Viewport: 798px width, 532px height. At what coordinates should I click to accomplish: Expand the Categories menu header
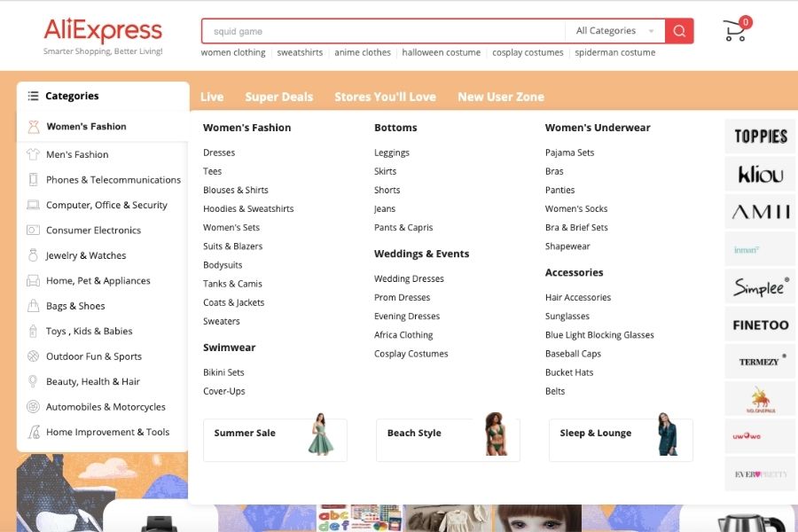pyautogui.click(x=72, y=96)
